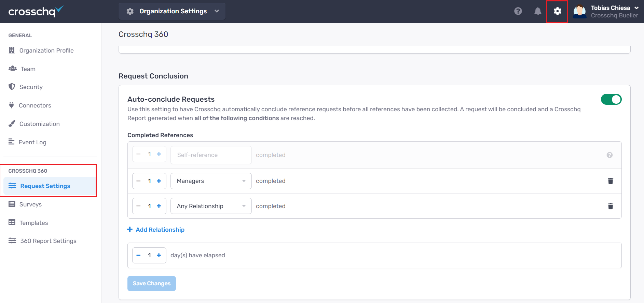Click the Self-reference field
Viewport: 644px width, 303px height.
[211, 155]
